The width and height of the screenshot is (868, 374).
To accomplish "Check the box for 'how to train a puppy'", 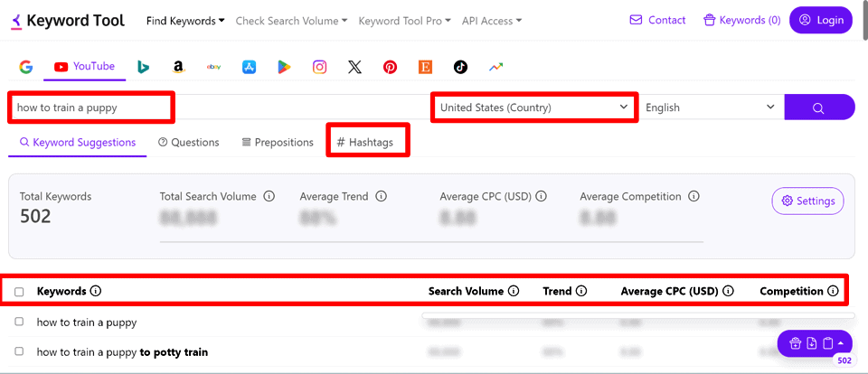I will click(x=19, y=322).
